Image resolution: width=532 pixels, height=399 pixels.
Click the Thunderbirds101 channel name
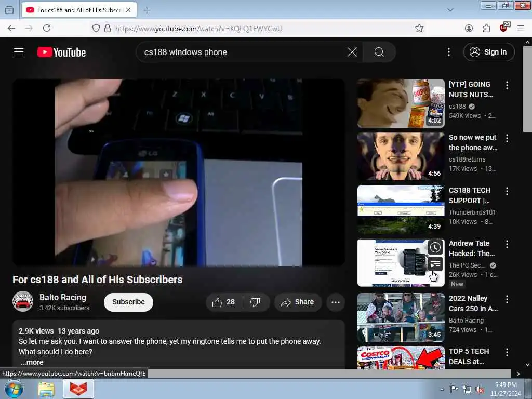(x=472, y=212)
